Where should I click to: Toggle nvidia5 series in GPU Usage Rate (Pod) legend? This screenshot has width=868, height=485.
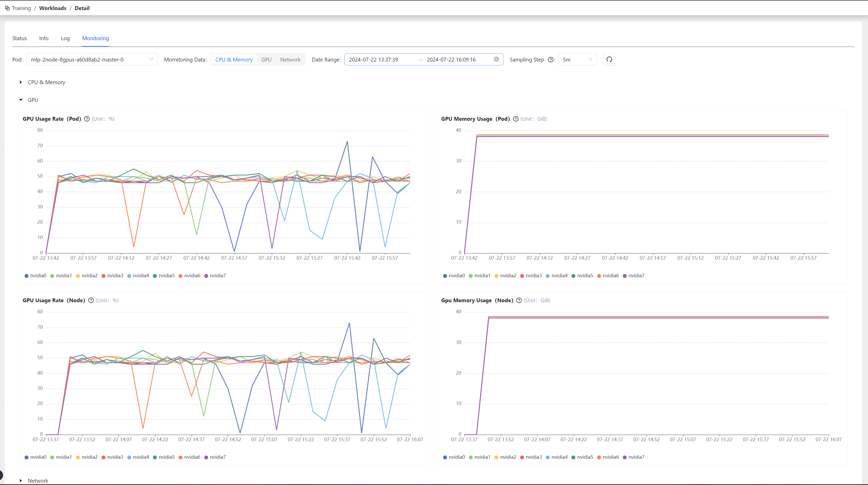coord(164,276)
